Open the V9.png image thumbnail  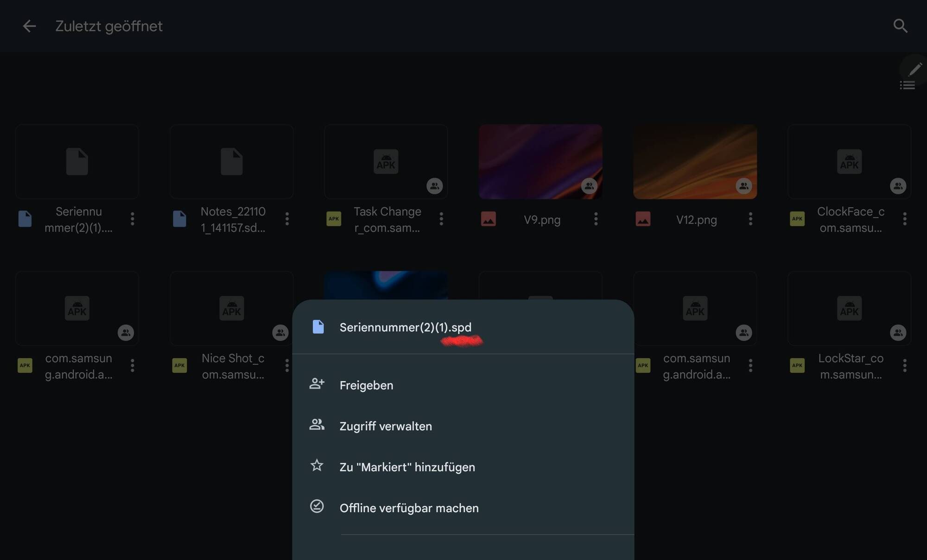click(x=540, y=161)
